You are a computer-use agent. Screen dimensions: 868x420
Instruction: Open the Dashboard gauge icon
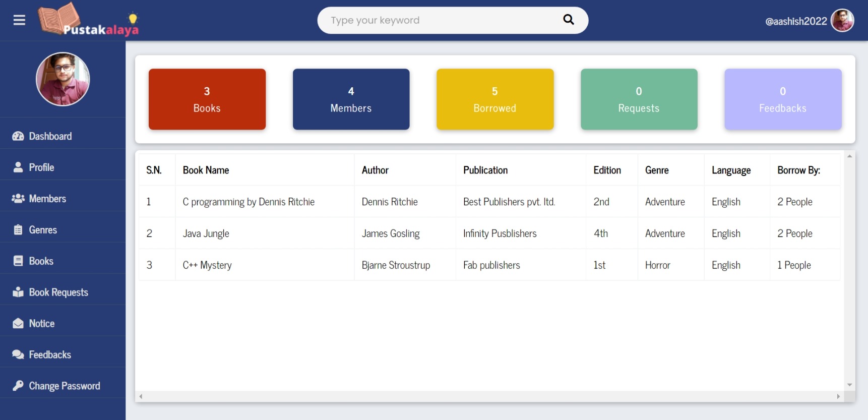tap(18, 136)
